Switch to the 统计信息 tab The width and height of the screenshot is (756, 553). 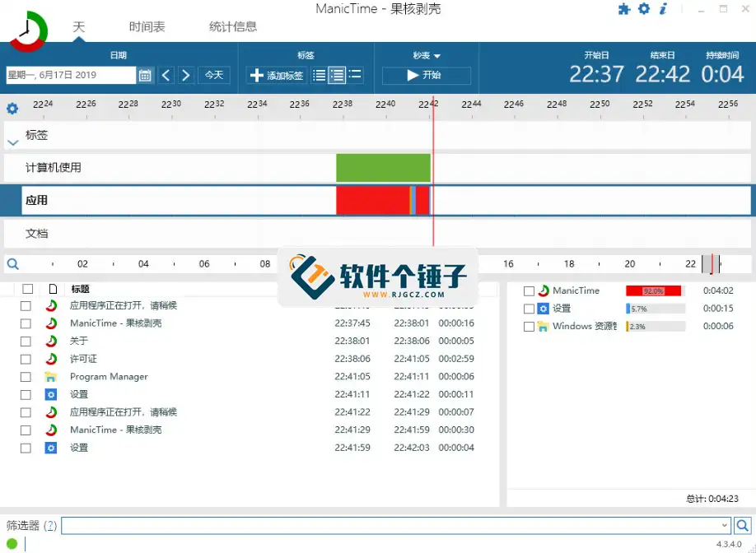pyautogui.click(x=233, y=26)
